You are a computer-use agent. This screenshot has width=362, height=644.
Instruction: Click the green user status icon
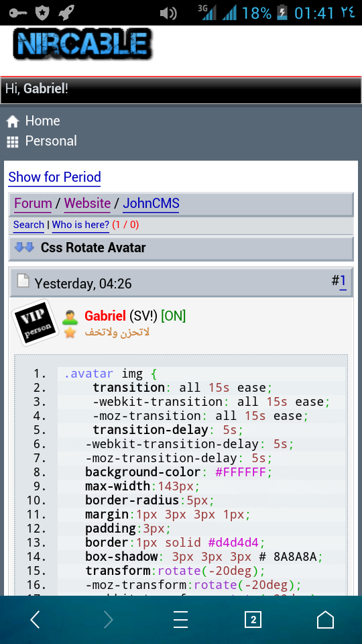[x=70, y=317]
